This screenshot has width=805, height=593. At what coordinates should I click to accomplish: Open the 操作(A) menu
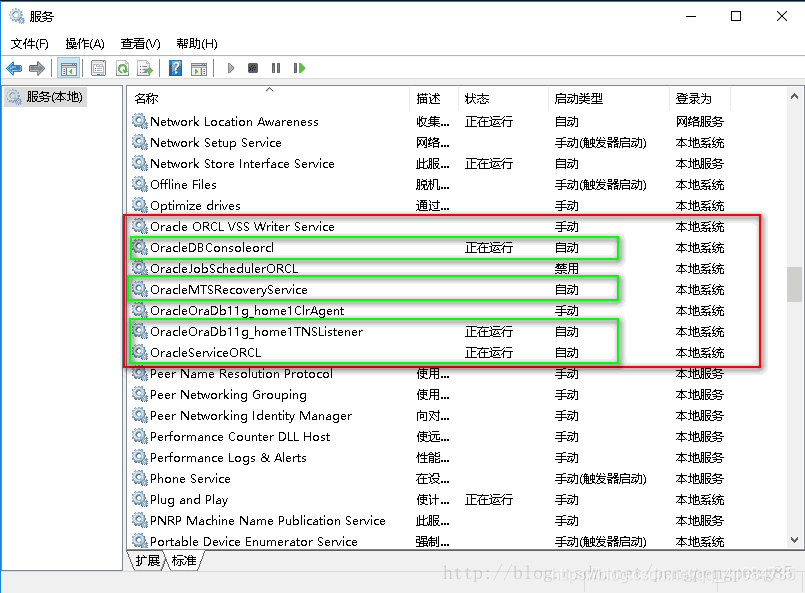tap(85, 44)
